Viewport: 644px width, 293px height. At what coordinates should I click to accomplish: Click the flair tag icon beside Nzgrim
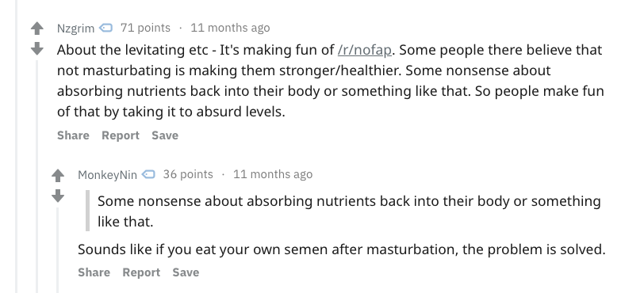[x=106, y=28]
